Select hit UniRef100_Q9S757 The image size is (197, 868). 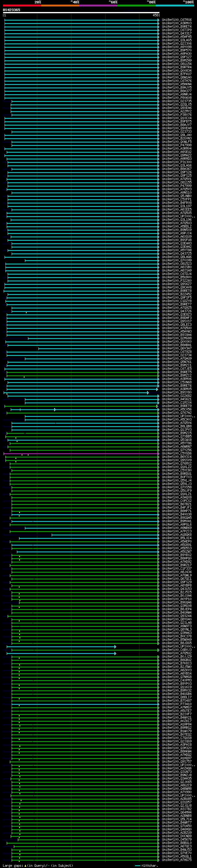click(x=176, y=762)
